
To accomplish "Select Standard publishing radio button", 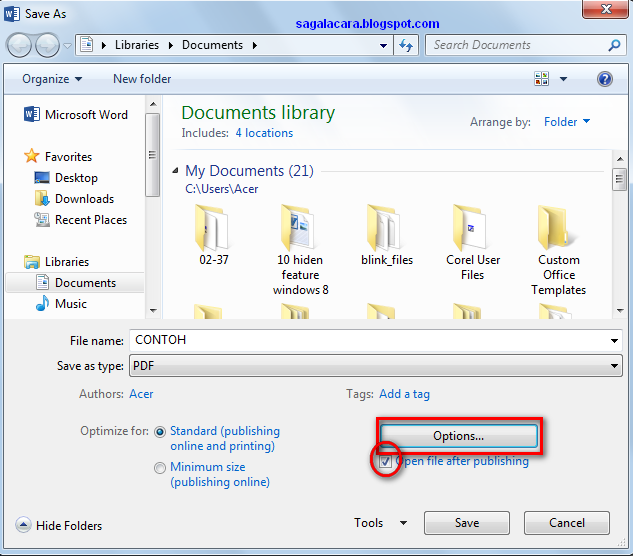I will point(160,432).
